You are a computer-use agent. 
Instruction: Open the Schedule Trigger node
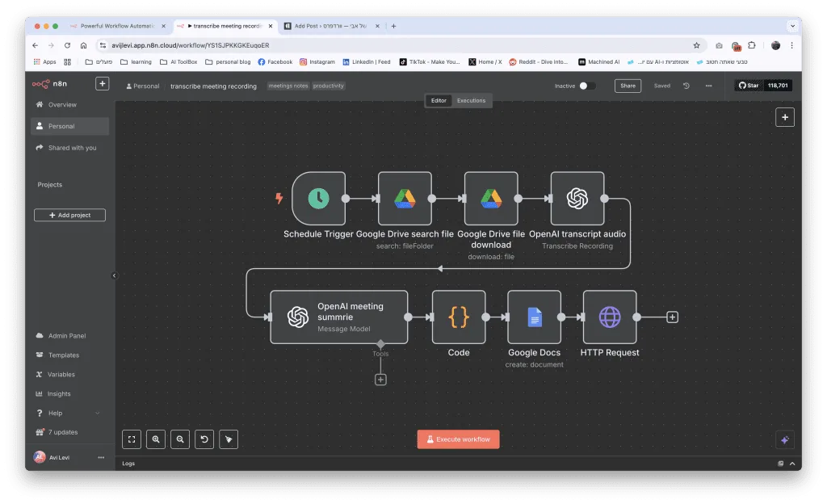coord(318,199)
